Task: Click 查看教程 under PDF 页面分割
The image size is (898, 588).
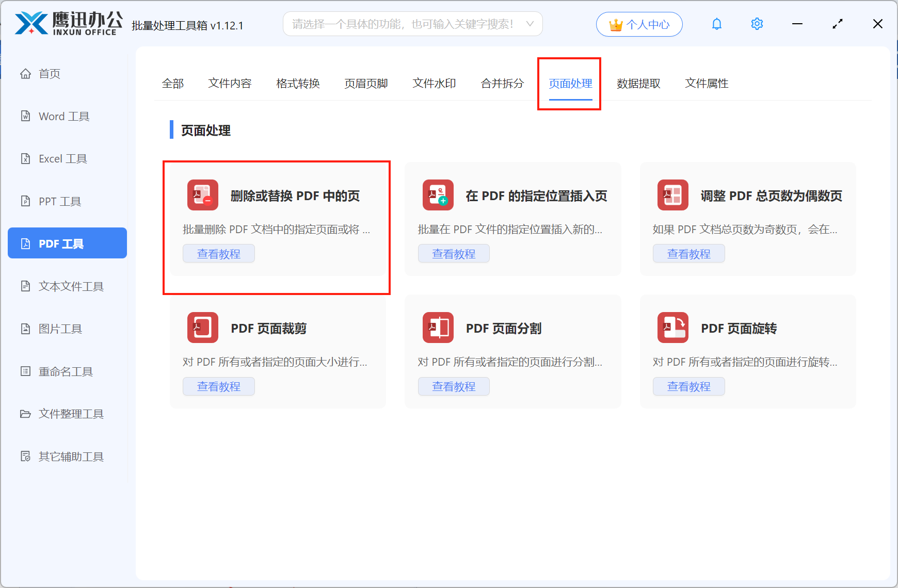Action: (454, 386)
